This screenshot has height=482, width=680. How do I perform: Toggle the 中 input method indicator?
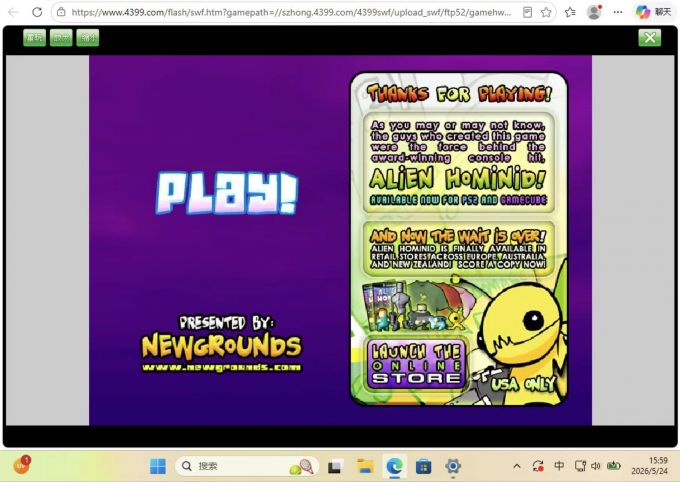coord(559,466)
